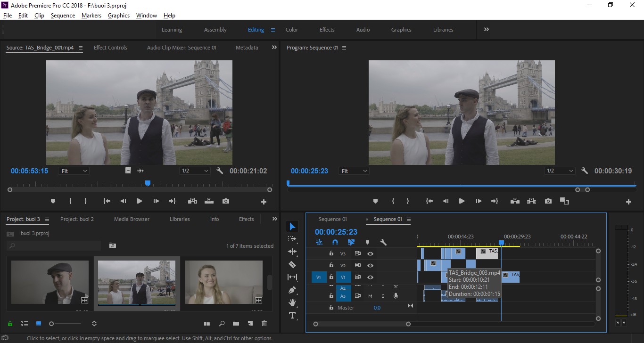Screen dimensions: 644x343
Task: Toggle Snap magnet in timeline
Action: pyautogui.click(x=335, y=242)
